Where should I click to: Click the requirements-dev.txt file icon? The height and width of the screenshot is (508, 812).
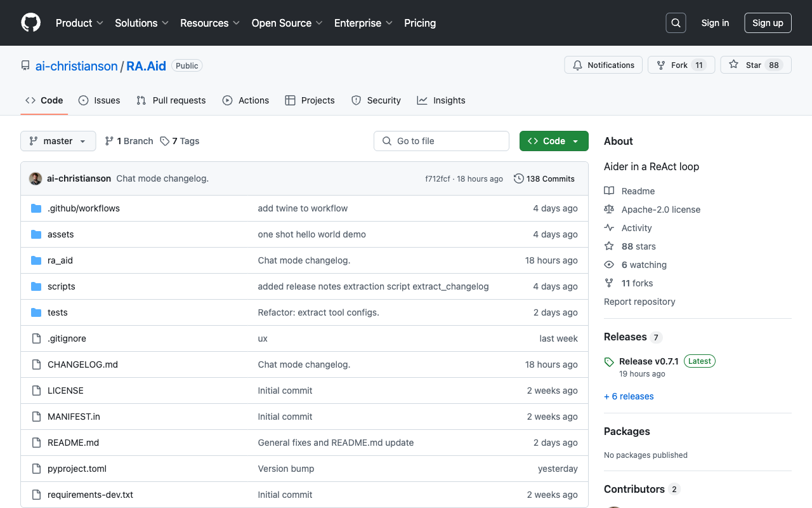pos(36,495)
